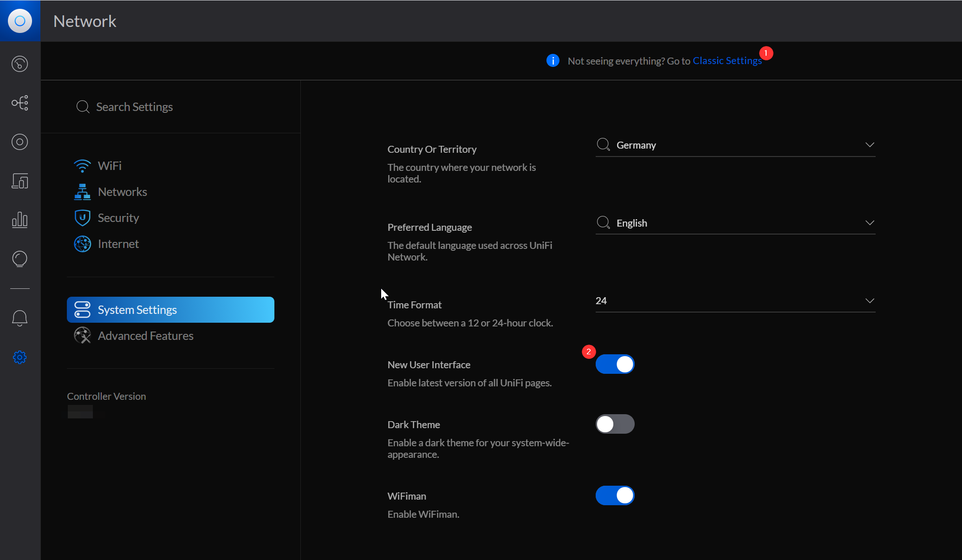This screenshot has height=560, width=962.
Task: Open the Topology icon in sidebar
Action: pyautogui.click(x=19, y=103)
